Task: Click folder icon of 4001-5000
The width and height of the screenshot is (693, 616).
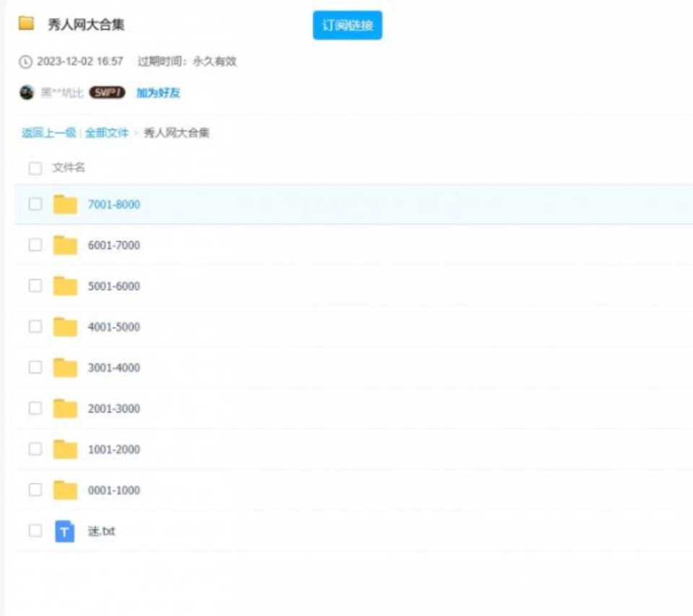Action: (65, 327)
